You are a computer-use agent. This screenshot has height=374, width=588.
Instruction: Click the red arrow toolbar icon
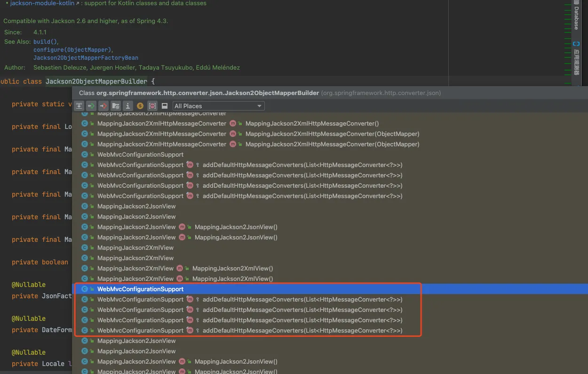pos(103,106)
